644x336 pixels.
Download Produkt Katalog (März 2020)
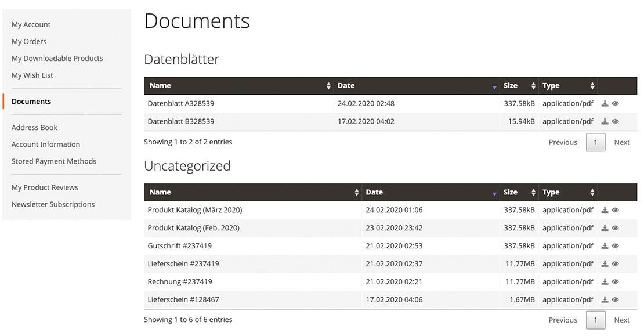[605, 209]
